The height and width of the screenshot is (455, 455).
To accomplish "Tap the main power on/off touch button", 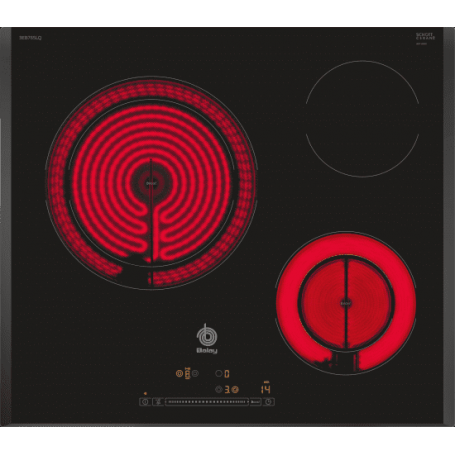I will (x=145, y=402).
